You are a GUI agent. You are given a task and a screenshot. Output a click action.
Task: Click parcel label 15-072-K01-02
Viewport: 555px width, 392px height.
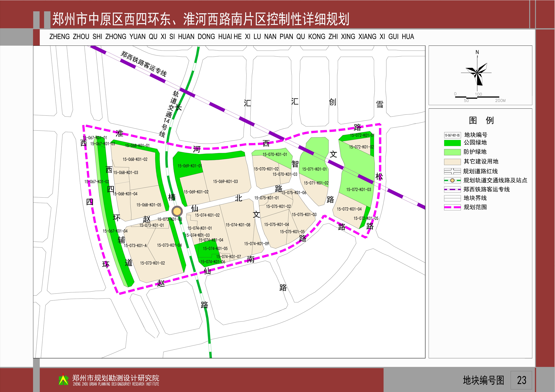pyautogui.click(x=361, y=147)
